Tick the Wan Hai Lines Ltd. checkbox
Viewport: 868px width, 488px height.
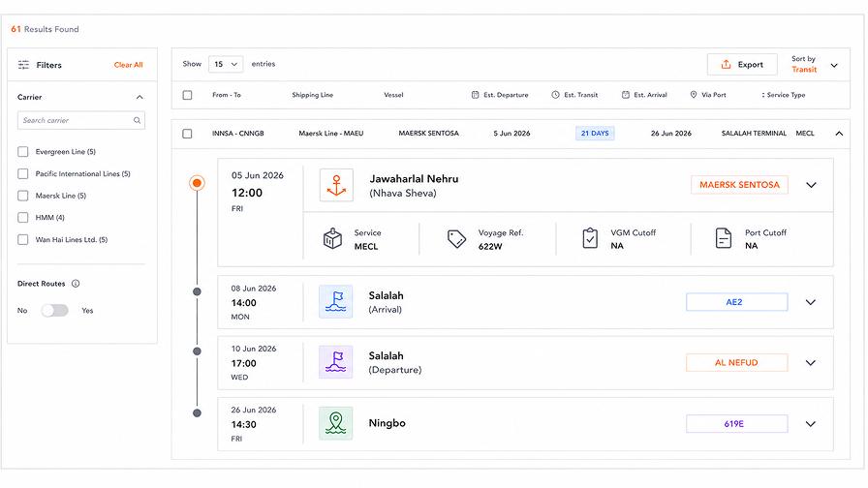[22, 239]
